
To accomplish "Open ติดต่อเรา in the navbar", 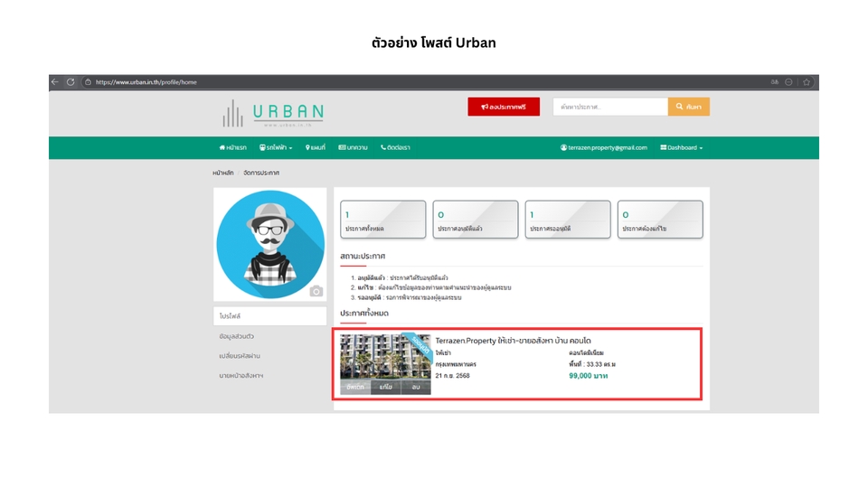I will click(395, 147).
